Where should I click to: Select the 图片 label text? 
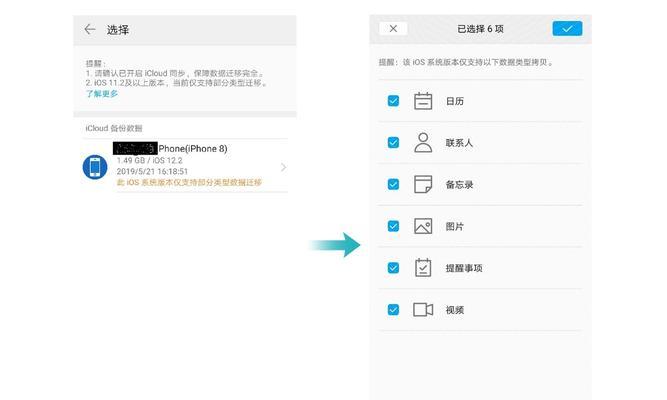tap(454, 226)
